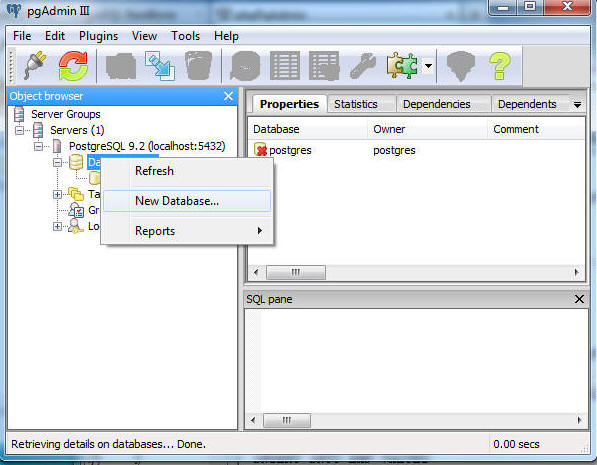This screenshot has height=465, width=597.
Task: Choose Refresh from the context menu
Action: [x=187, y=171]
